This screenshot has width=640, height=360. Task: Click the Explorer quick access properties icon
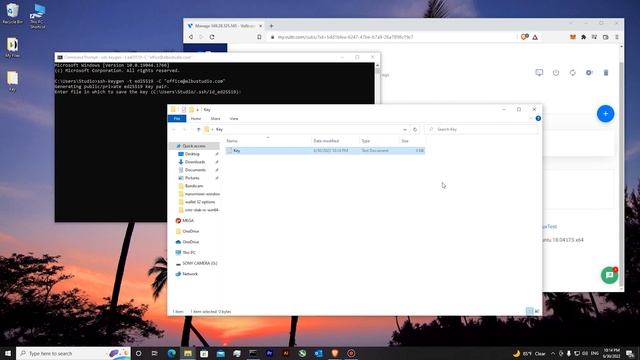pos(184,109)
